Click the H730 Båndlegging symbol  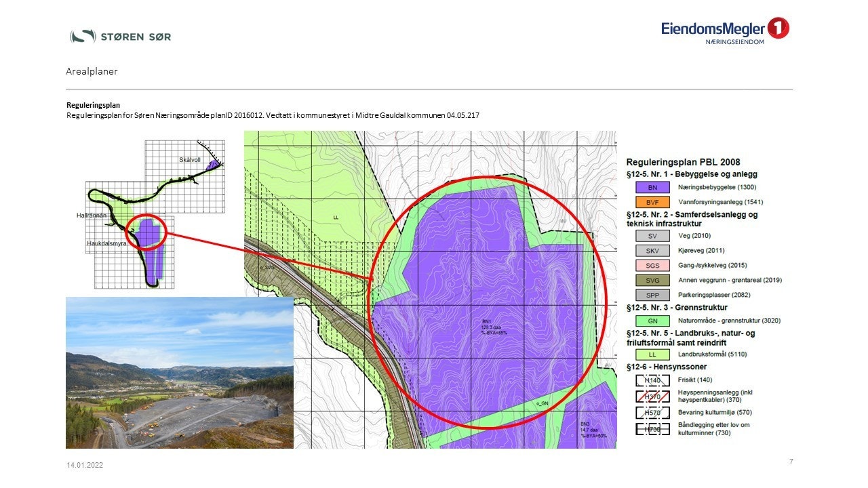click(653, 428)
